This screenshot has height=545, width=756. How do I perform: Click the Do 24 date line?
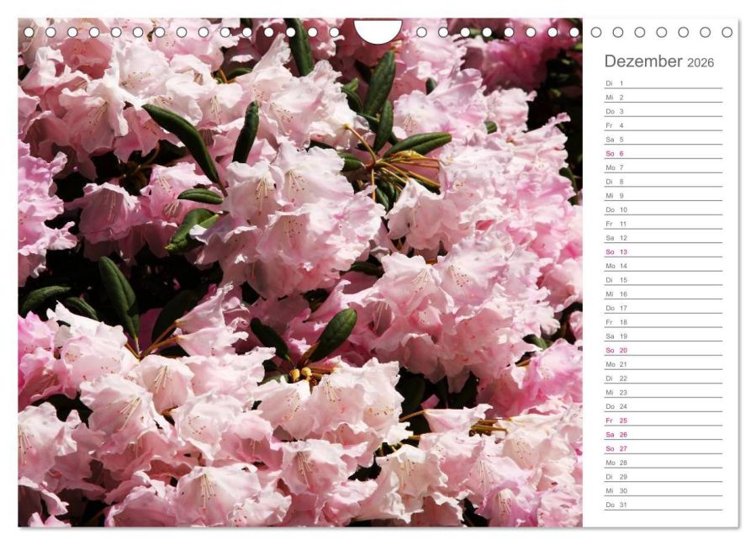coord(663,406)
